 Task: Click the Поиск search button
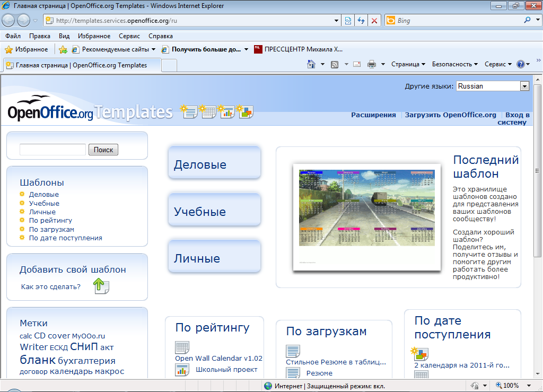pyautogui.click(x=103, y=150)
